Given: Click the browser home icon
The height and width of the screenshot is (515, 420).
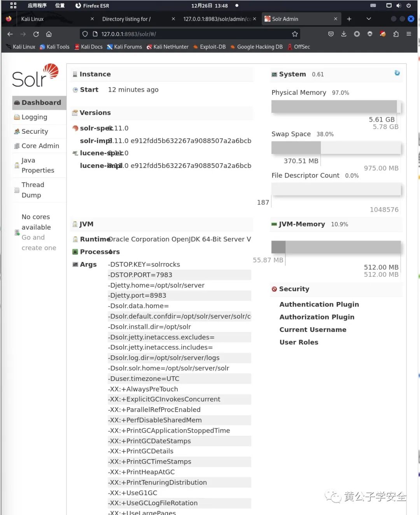Looking at the screenshot, I should 49,34.
